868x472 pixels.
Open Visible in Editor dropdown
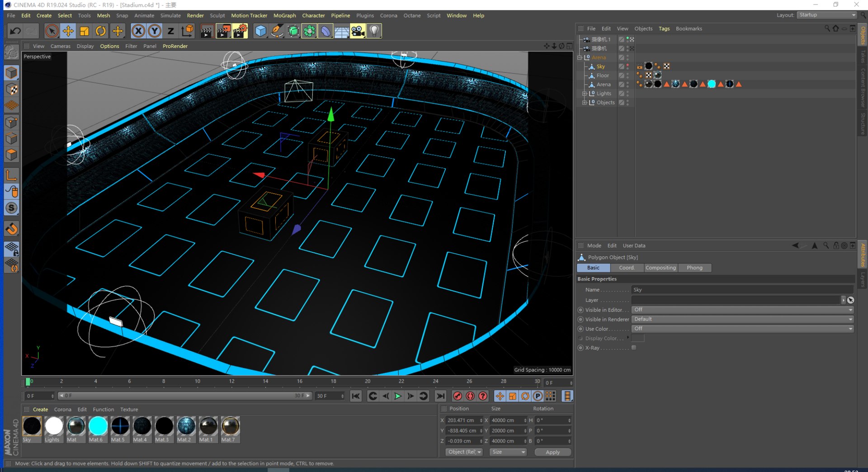pos(742,310)
